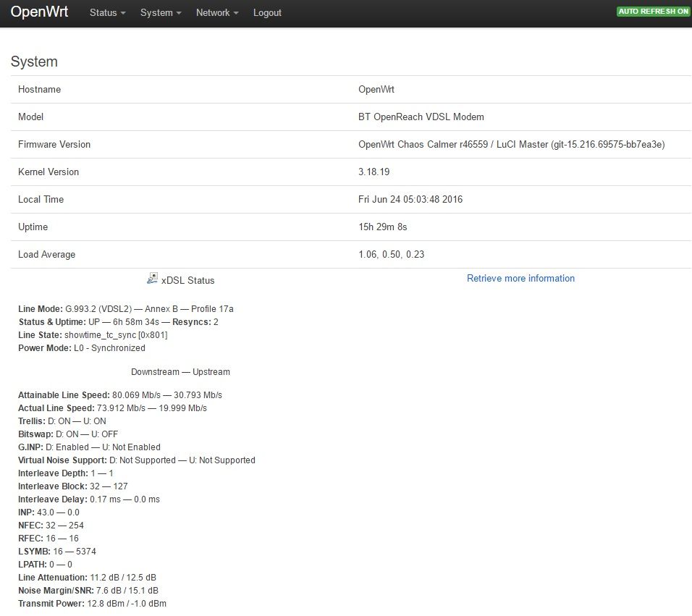692x616 pixels.
Task: Open the System dropdown in navbar
Action: 161,13
